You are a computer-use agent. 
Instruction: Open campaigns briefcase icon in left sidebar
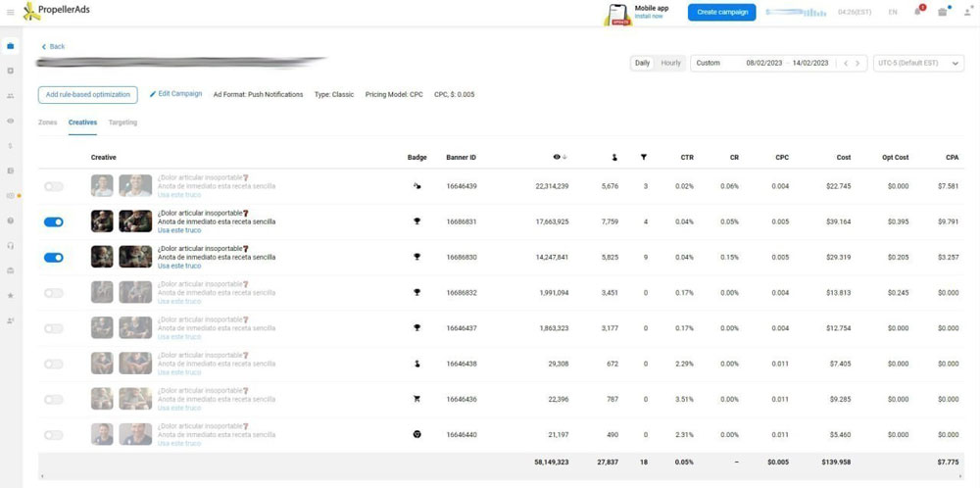pyautogui.click(x=11, y=46)
